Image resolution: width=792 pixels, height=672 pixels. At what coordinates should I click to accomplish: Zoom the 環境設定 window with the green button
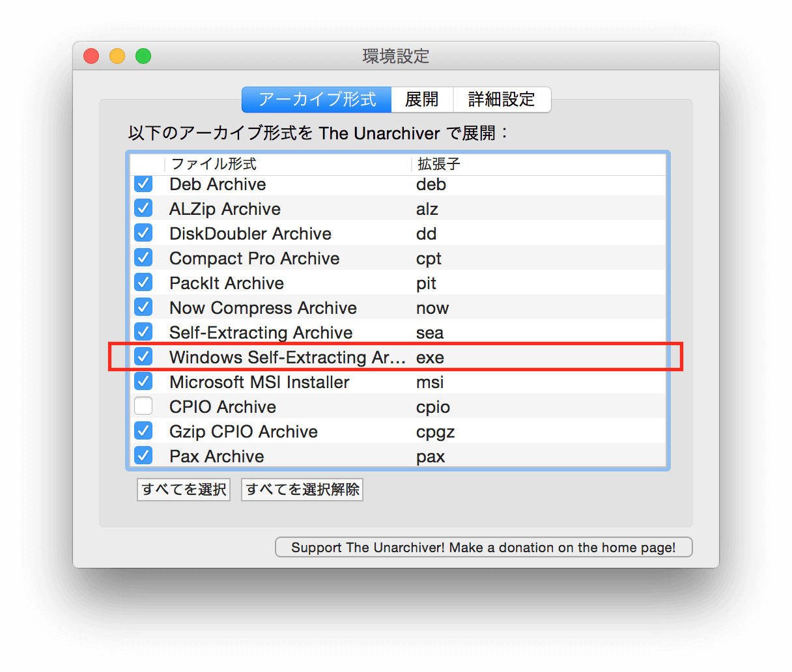(x=143, y=56)
